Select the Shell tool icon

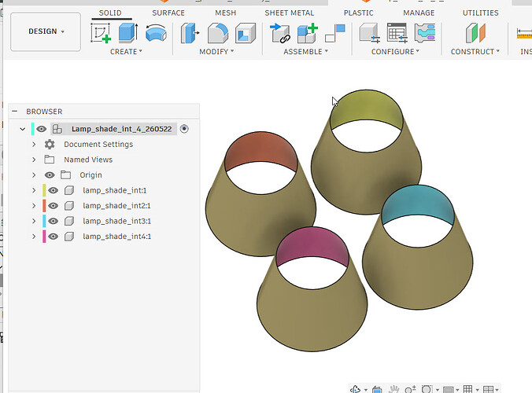(246, 33)
